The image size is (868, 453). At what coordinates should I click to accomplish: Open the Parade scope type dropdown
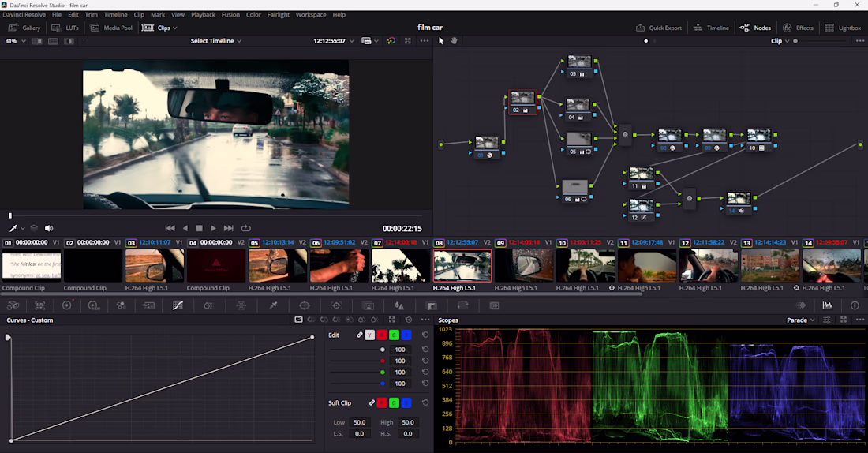click(x=800, y=320)
